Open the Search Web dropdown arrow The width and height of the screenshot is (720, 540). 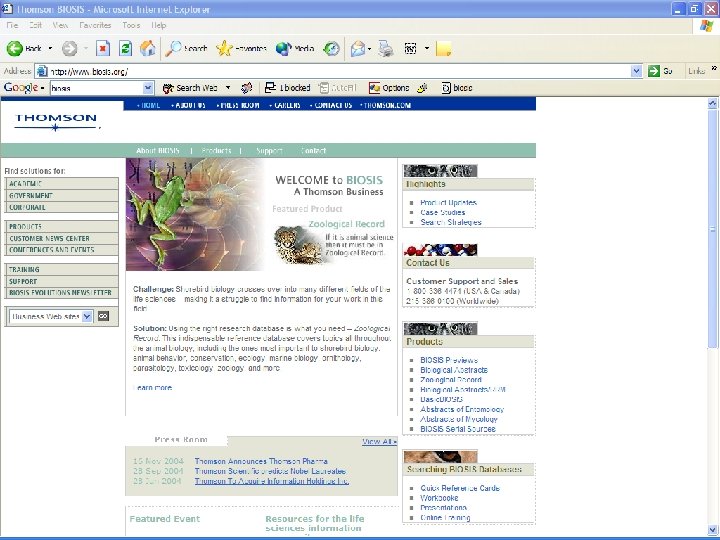(228, 88)
